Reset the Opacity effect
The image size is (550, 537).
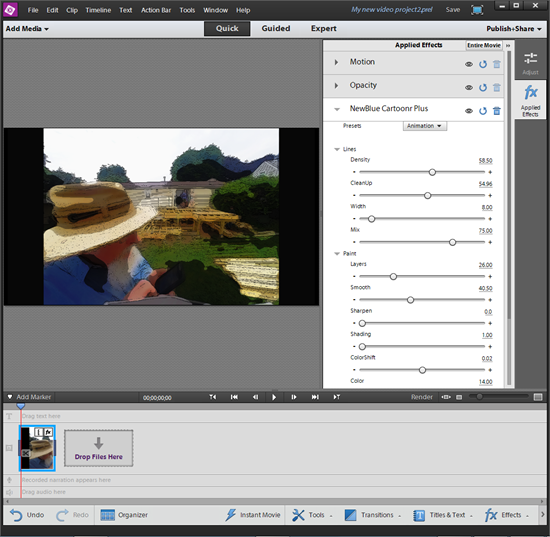(483, 87)
